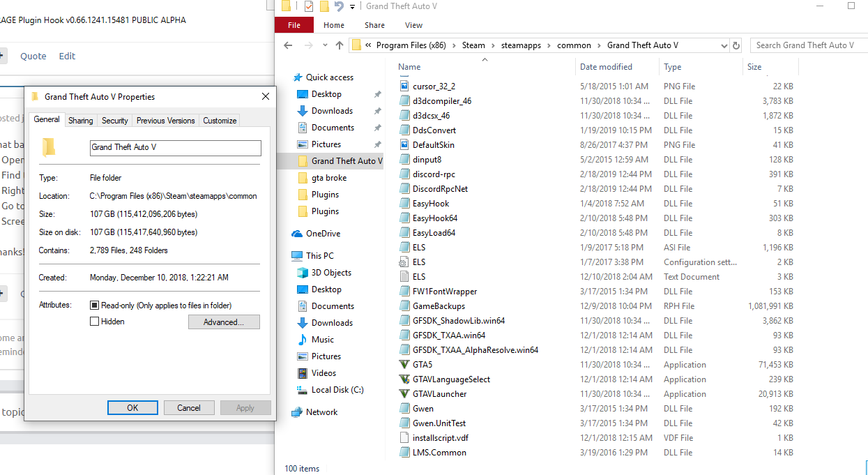Click the folder icon in Properties dialog
The width and height of the screenshot is (868, 475).
[48, 146]
